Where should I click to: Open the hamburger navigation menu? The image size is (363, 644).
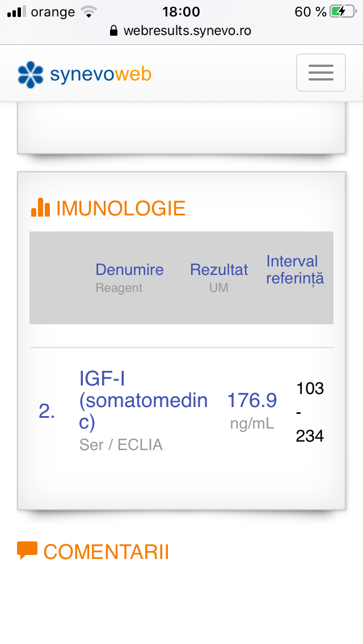coord(320,73)
